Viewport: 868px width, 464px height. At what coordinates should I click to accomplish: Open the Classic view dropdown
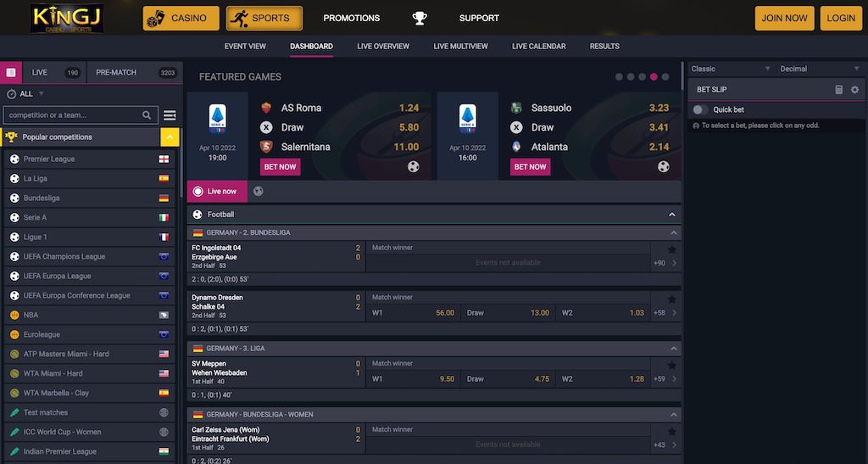(731, 69)
